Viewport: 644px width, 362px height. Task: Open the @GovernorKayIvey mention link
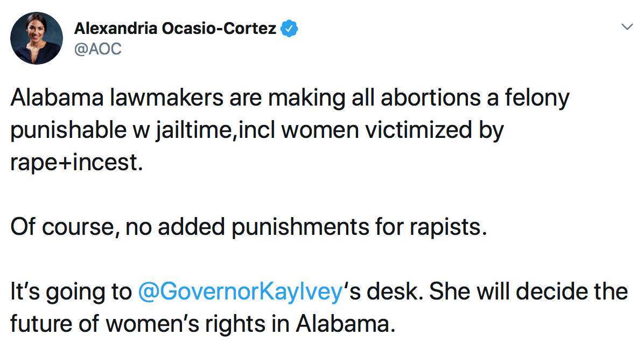click(240, 291)
